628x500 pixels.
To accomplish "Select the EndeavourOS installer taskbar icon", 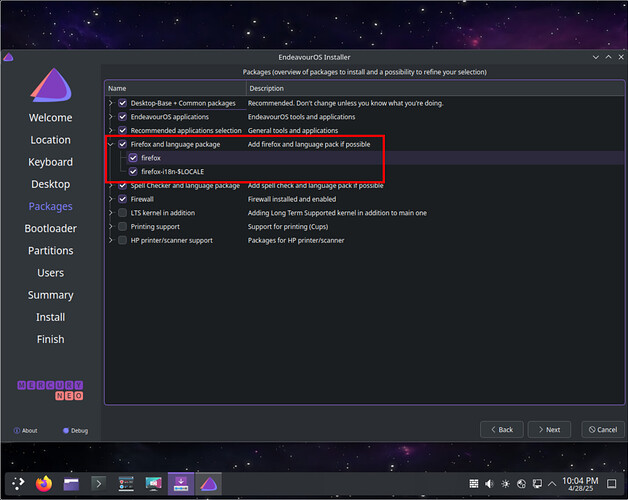I will [x=208, y=484].
